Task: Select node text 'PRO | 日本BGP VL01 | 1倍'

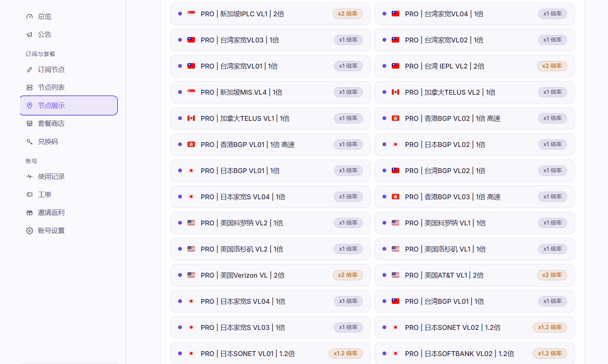Action: [x=240, y=171]
